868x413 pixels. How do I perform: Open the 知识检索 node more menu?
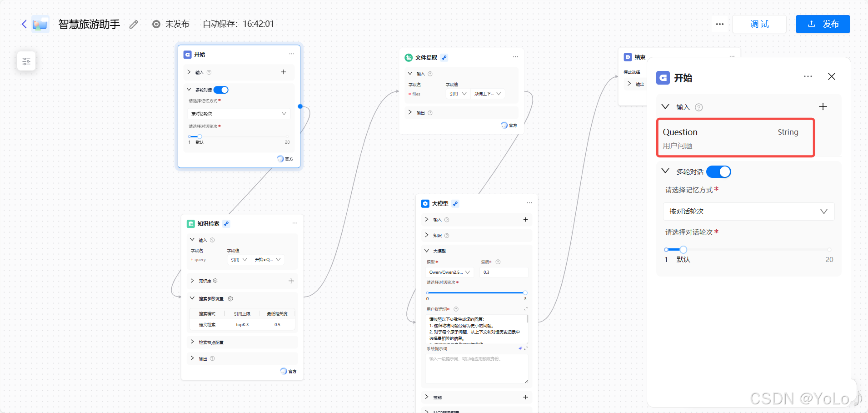coord(294,223)
